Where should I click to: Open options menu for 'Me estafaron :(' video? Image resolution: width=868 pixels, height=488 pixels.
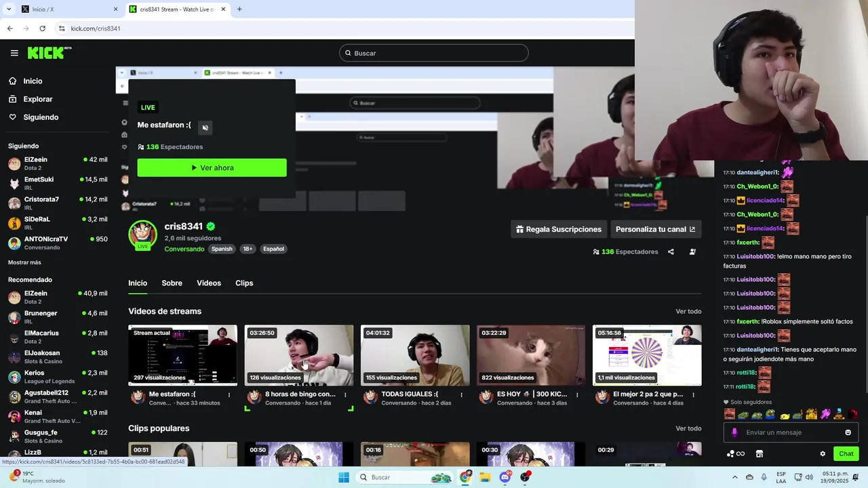[229, 394]
